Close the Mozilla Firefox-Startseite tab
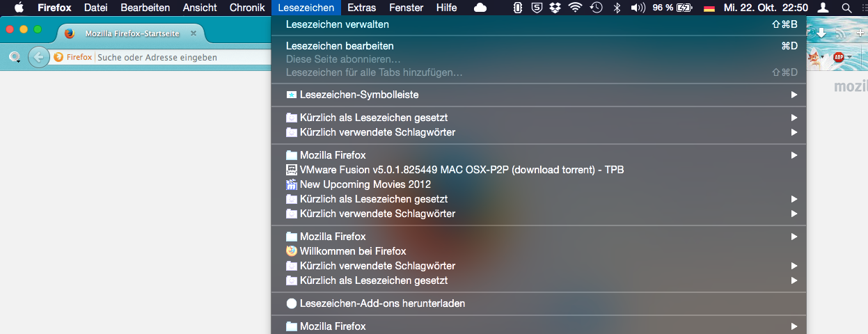 tap(193, 33)
